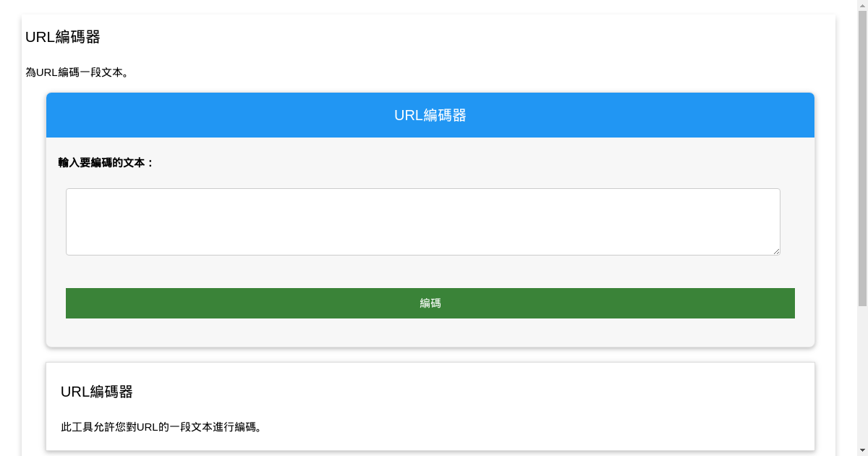Click the empty scrollbar track below thumb
Viewport: 868px width, 456px height.
(x=862, y=376)
